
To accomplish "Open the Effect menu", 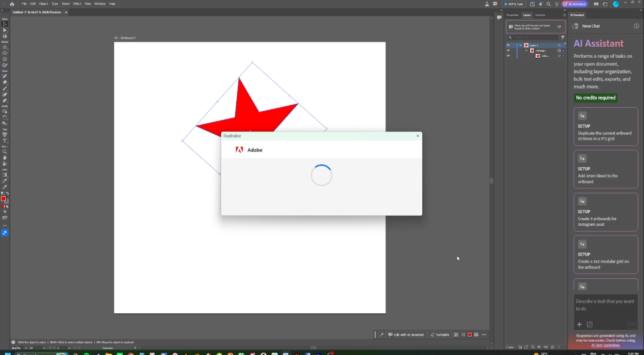I will point(77,4).
